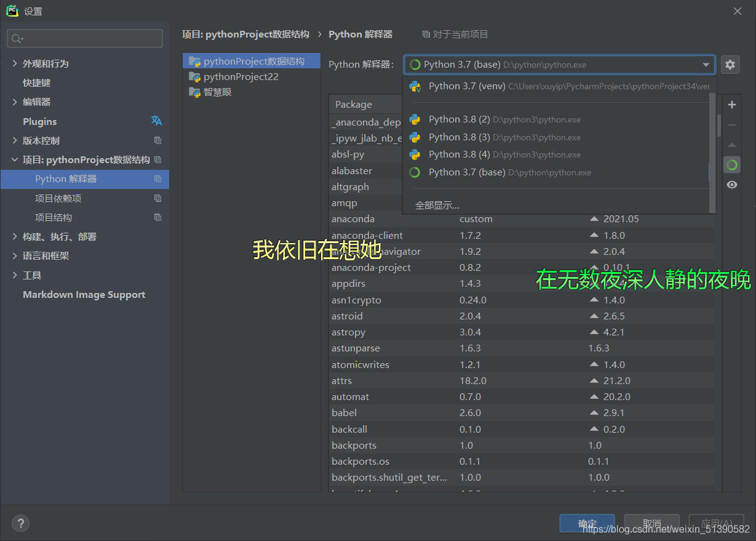Image resolution: width=756 pixels, height=541 pixels.
Task: Open the Python 解释器 combo box arrow
Action: (706, 65)
